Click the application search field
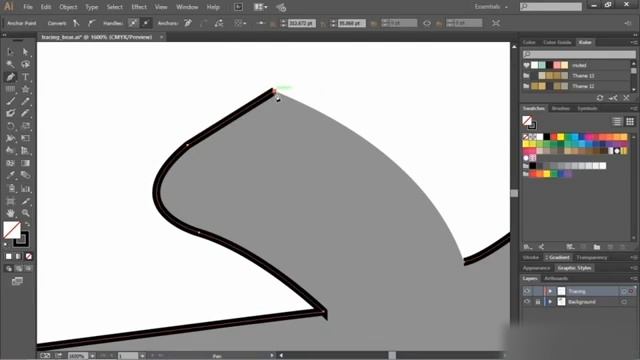 click(x=551, y=7)
